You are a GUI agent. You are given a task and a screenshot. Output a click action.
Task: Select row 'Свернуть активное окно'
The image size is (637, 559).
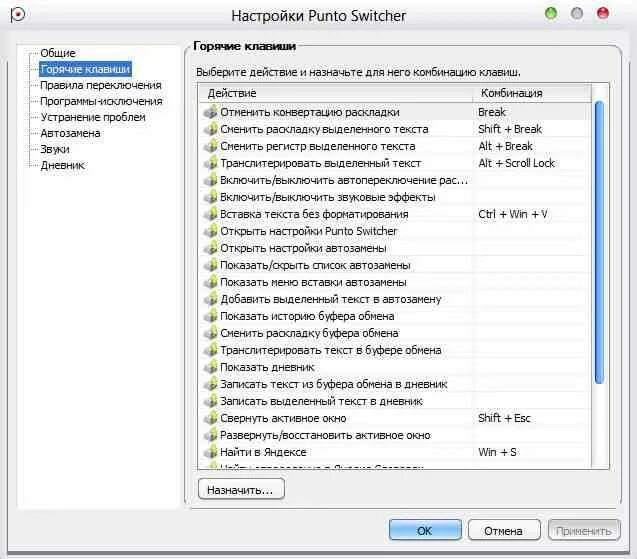[x=393, y=418]
